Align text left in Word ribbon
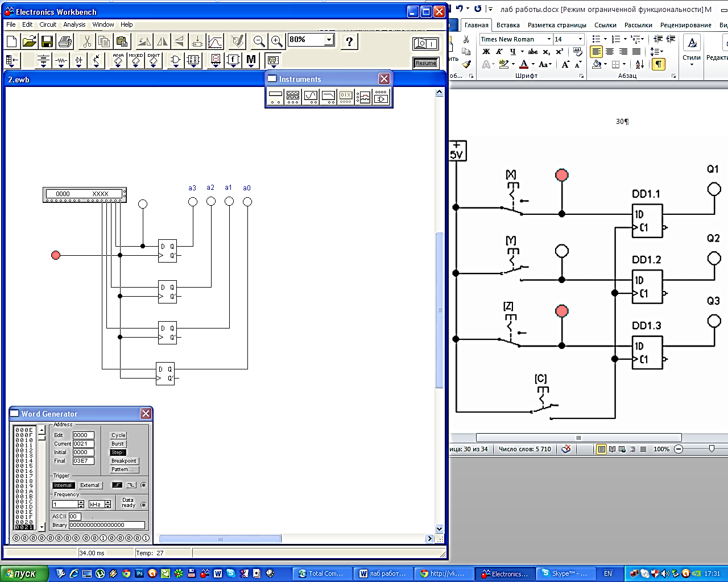Screen dimensions: 728x582 [x=596, y=52]
